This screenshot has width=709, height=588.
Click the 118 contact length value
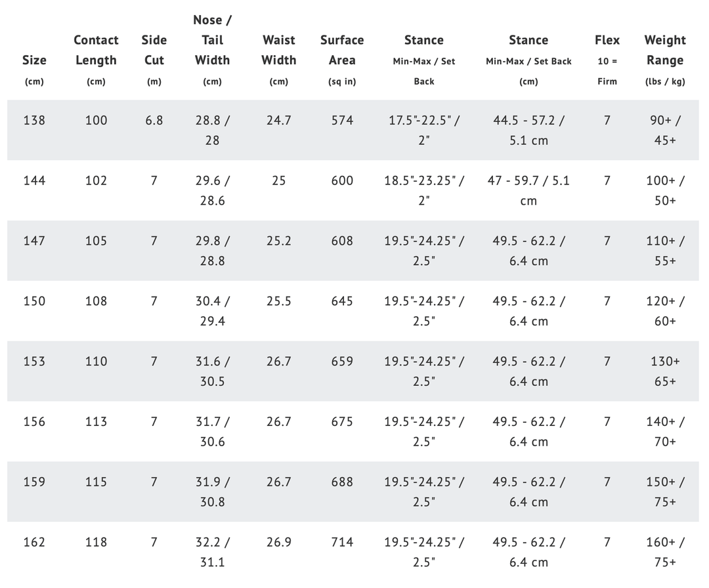pos(96,542)
